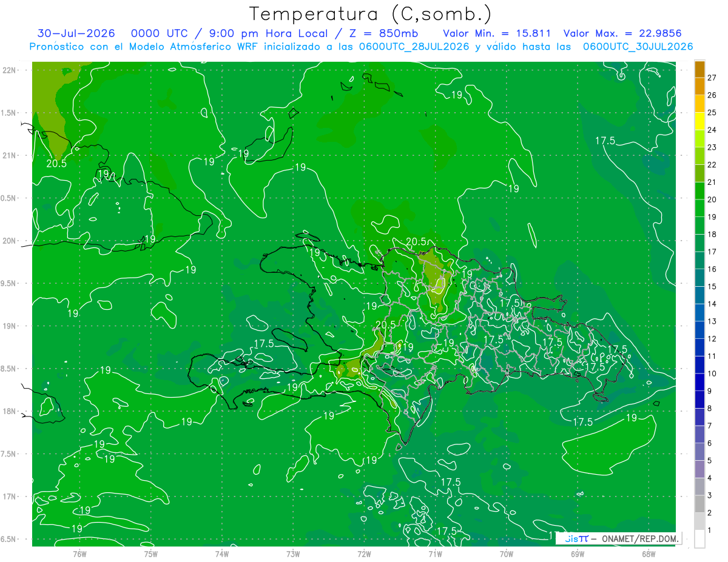
Task: Click the 18N latitude axis label
Action: point(8,411)
